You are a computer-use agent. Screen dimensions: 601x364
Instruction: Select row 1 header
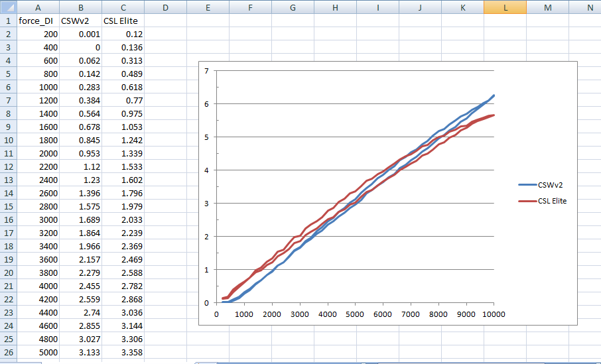click(7, 21)
